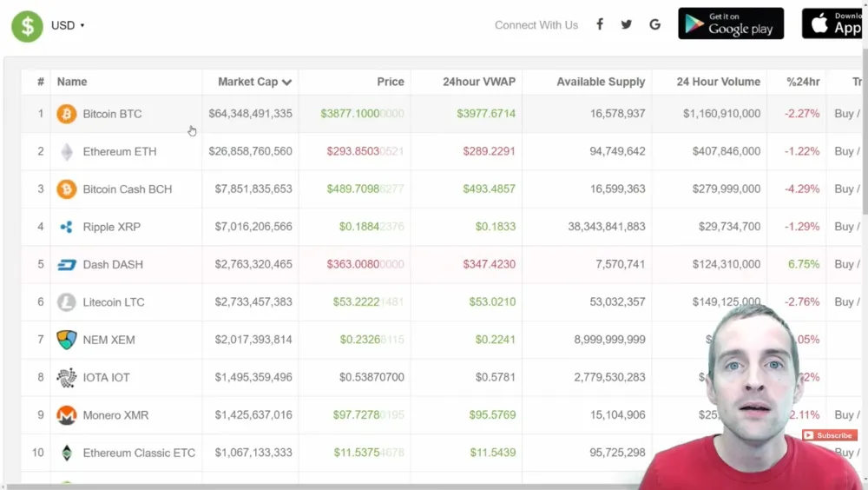This screenshot has width=868, height=490.
Task: Select Bitcoin price $3877.1000
Action: [362, 114]
